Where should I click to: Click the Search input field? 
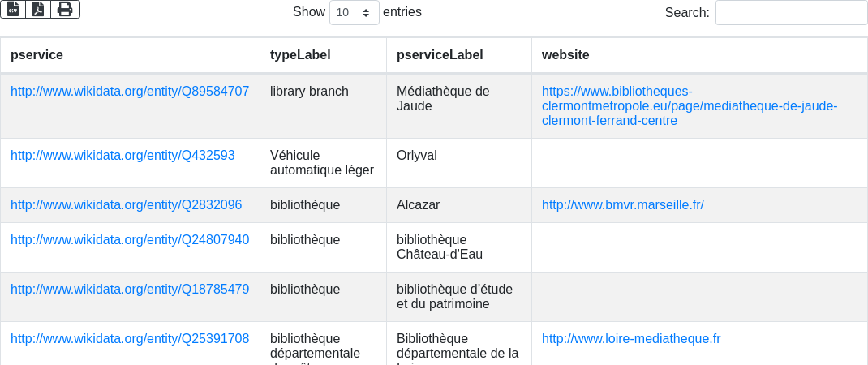click(791, 13)
